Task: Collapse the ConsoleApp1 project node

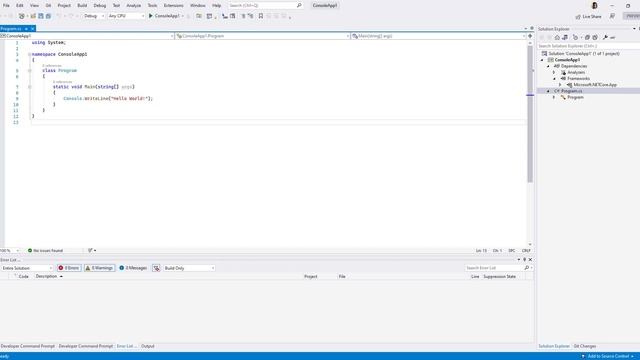Action: (x=542, y=60)
